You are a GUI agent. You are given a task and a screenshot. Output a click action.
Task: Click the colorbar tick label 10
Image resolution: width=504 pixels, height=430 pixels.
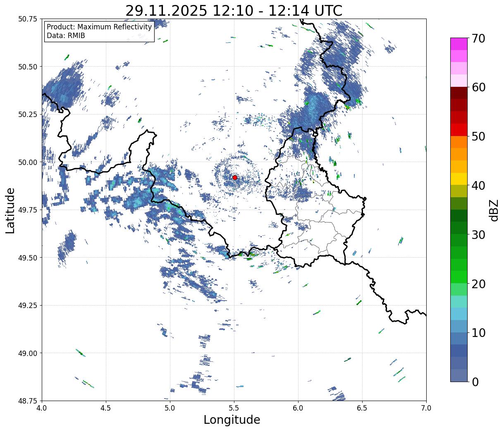pyautogui.click(x=478, y=333)
